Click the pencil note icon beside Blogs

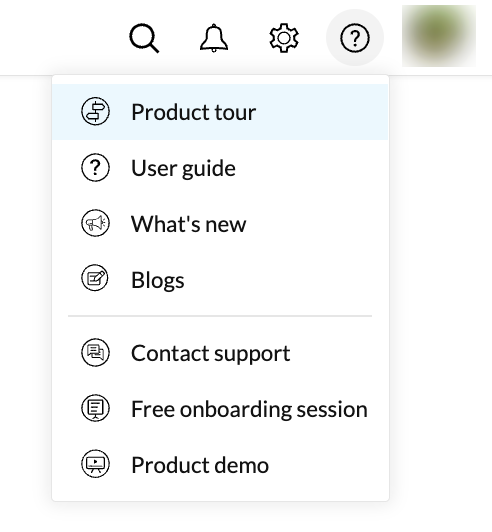point(95,278)
